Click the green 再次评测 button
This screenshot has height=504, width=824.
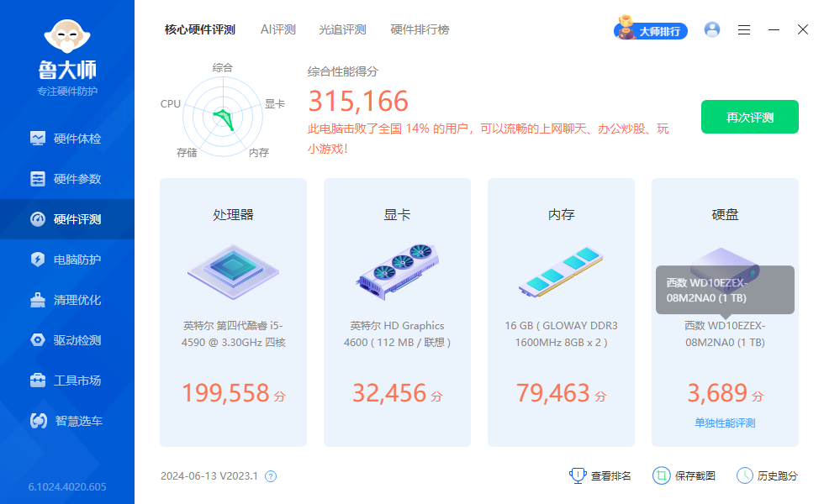(750, 117)
